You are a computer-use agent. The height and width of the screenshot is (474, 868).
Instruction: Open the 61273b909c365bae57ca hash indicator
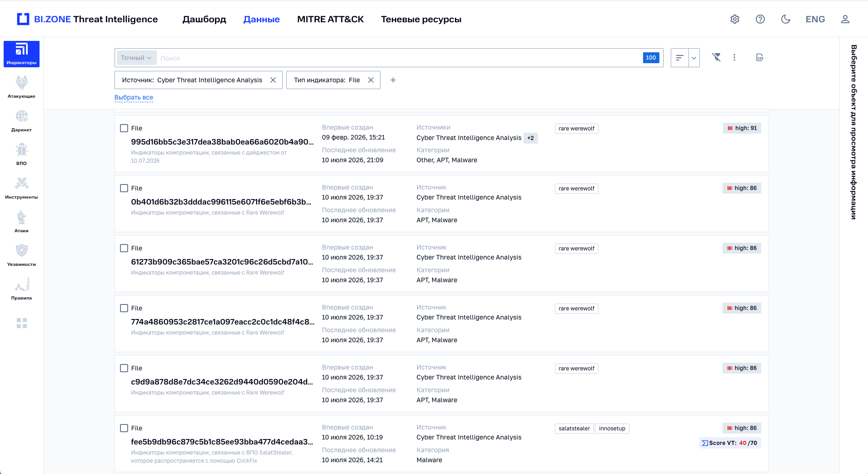click(222, 262)
